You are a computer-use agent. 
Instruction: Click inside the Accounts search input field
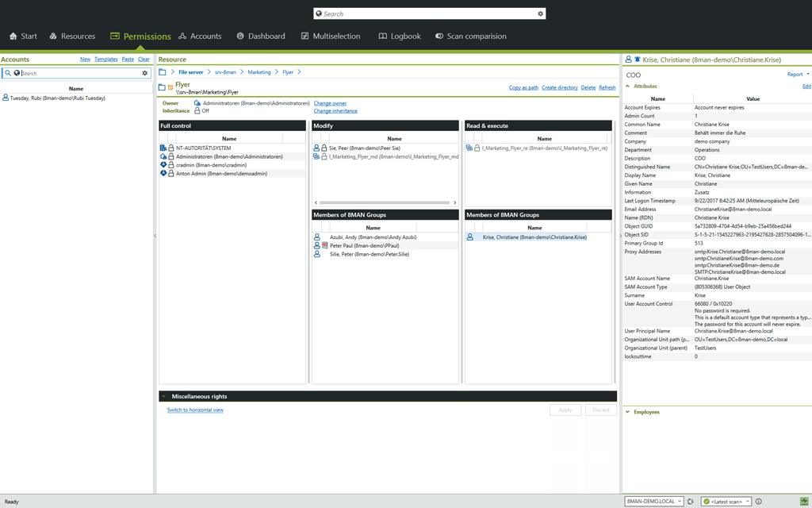click(x=79, y=72)
